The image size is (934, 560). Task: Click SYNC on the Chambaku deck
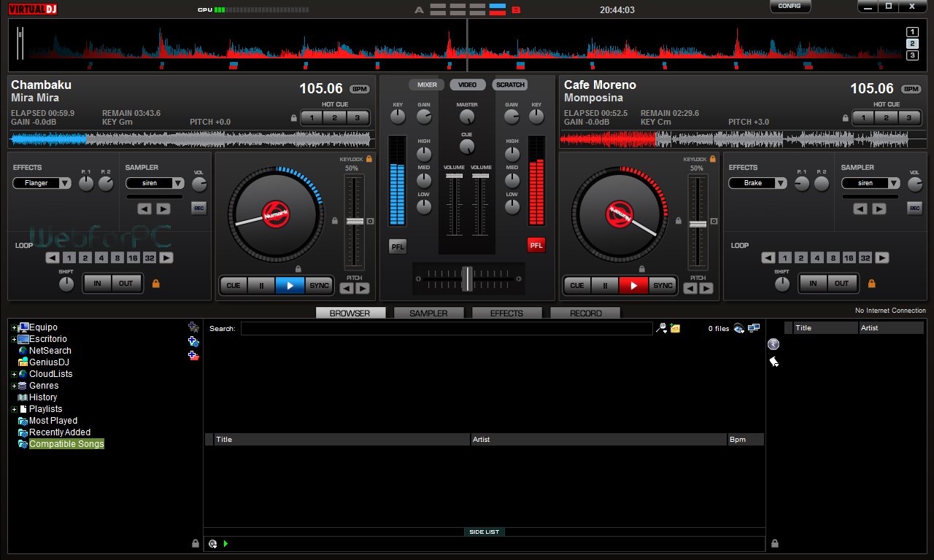[320, 285]
